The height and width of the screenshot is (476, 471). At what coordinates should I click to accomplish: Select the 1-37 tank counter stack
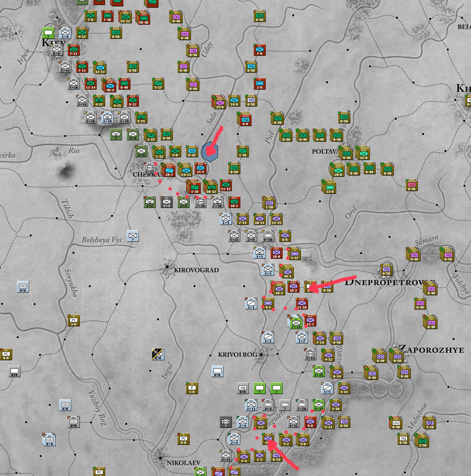click(x=294, y=254)
